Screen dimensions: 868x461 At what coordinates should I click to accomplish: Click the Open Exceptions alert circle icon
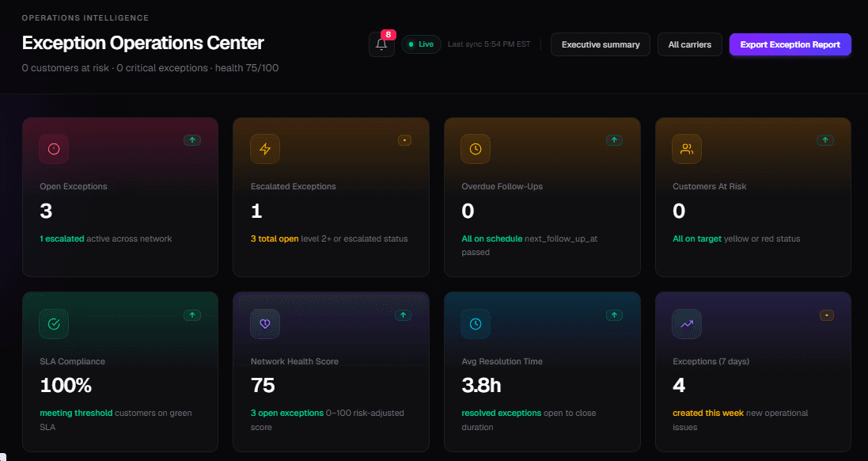click(x=54, y=148)
